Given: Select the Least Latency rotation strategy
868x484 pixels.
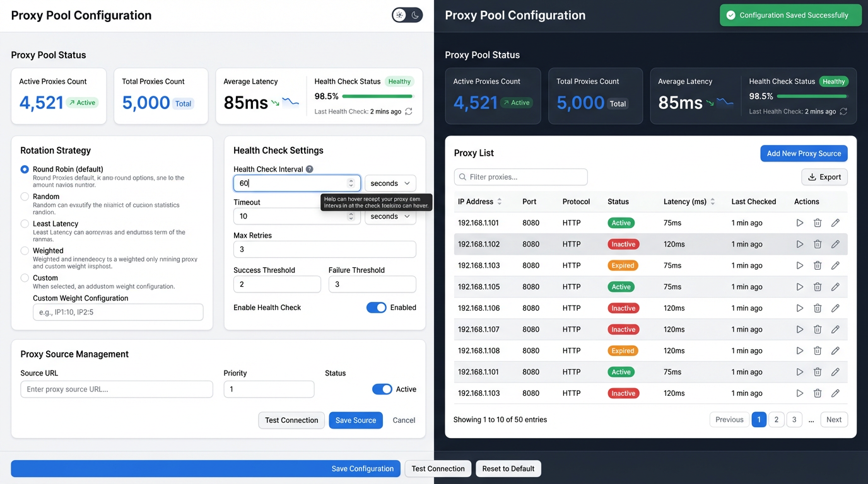Looking at the screenshot, I should [x=25, y=224].
